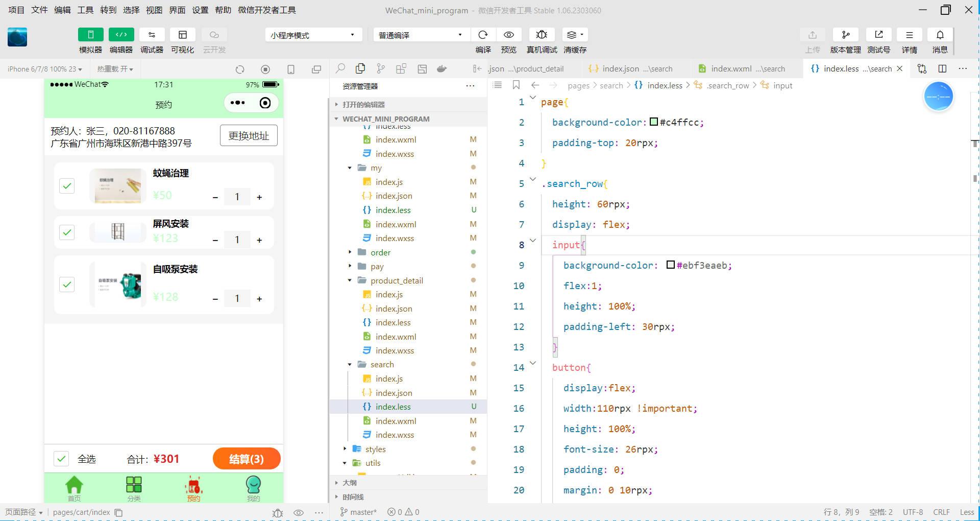
Task: Open source compare changes icon
Action: (922, 68)
